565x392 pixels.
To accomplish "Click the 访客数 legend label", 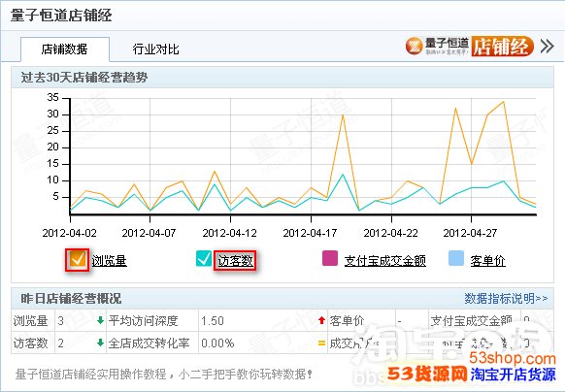I will click(235, 260).
